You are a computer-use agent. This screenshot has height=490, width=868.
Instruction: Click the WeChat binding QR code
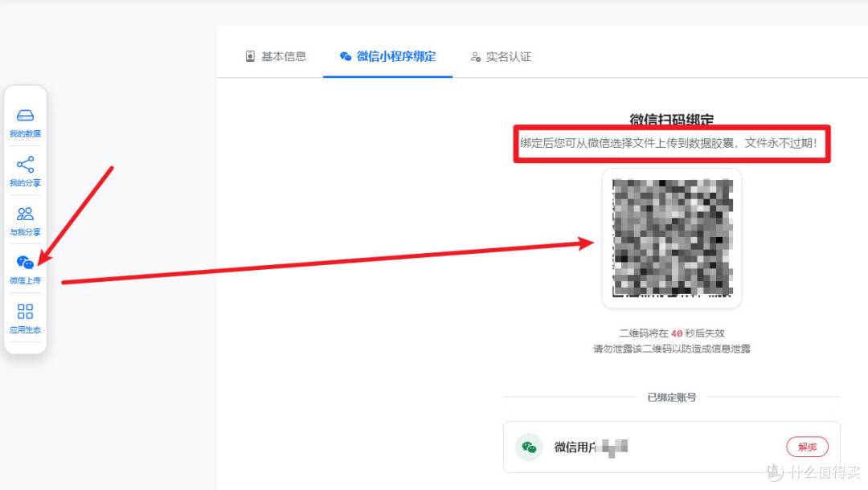671,238
